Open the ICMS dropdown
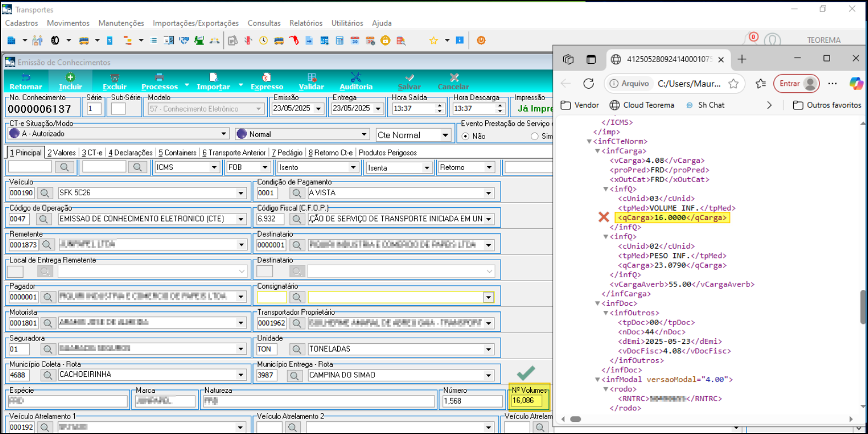 214,167
